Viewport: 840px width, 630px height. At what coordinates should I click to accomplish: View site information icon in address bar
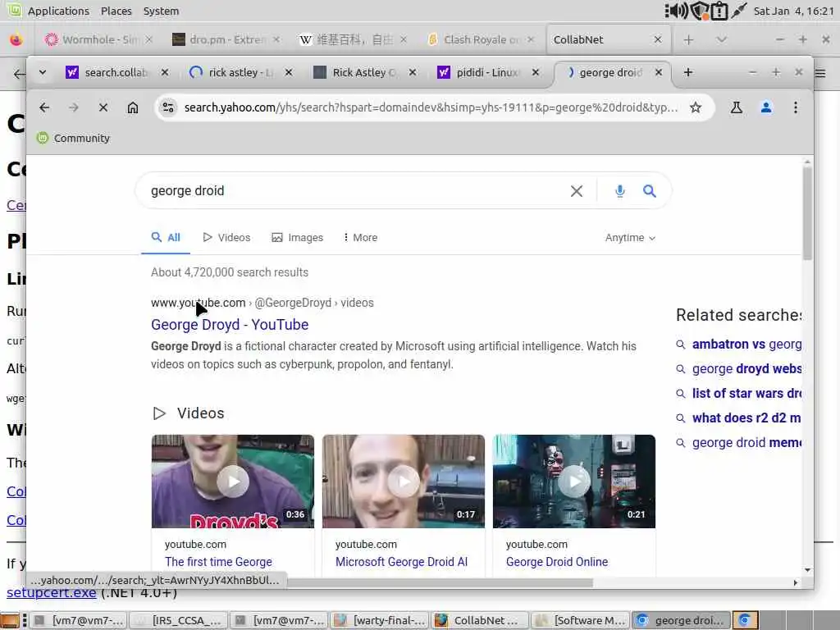pos(168,107)
